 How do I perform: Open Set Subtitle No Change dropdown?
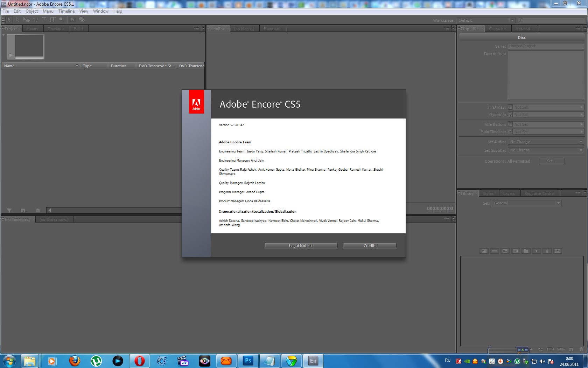546,150
